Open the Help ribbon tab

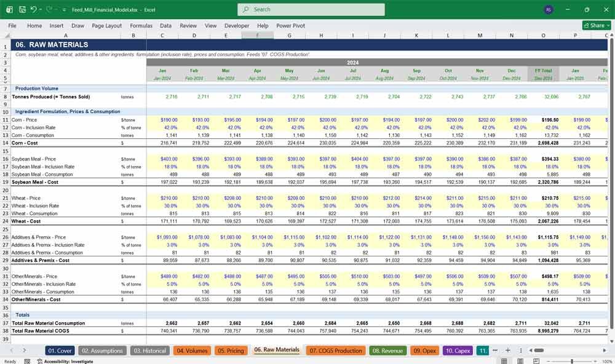pos(263,25)
